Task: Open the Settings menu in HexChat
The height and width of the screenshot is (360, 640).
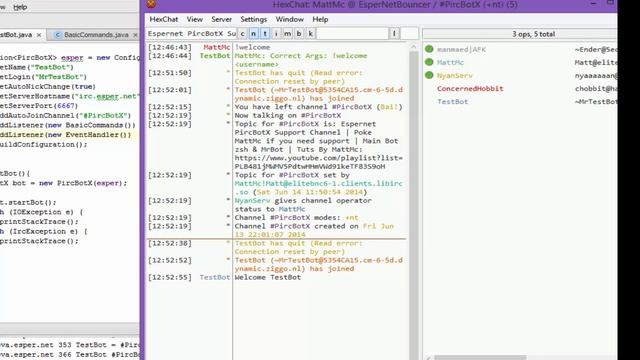Action: pyautogui.click(x=253, y=19)
